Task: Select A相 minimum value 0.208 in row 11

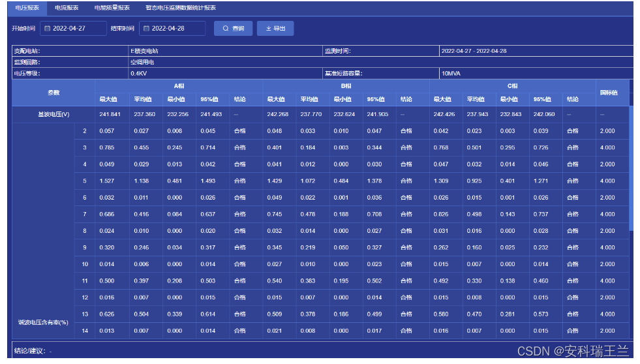Action: pyautogui.click(x=175, y=281)
